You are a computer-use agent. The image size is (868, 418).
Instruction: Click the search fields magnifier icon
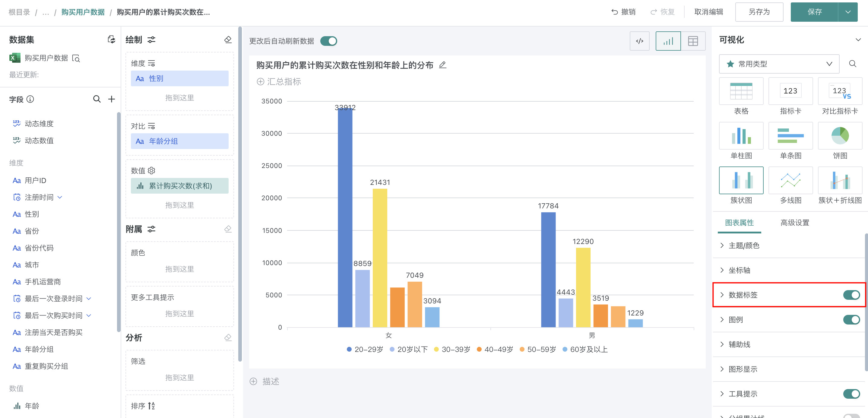pos(97,99)
